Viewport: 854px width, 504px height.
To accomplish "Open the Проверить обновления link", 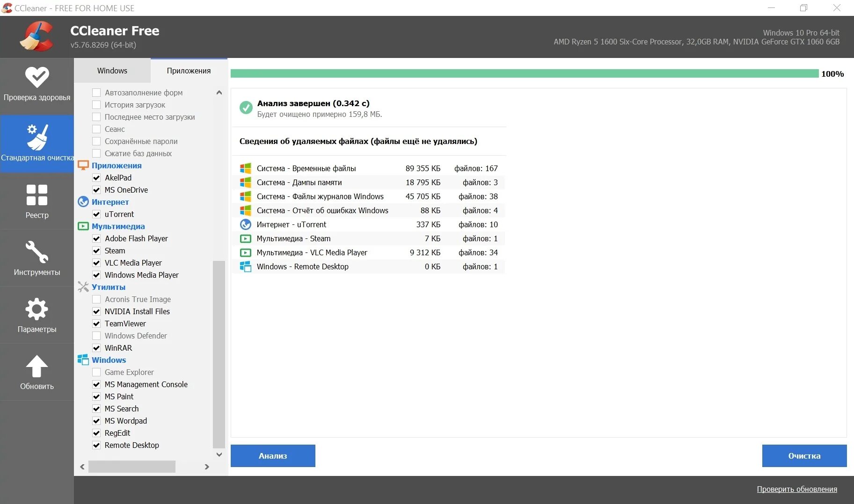I will click(797, 489).
